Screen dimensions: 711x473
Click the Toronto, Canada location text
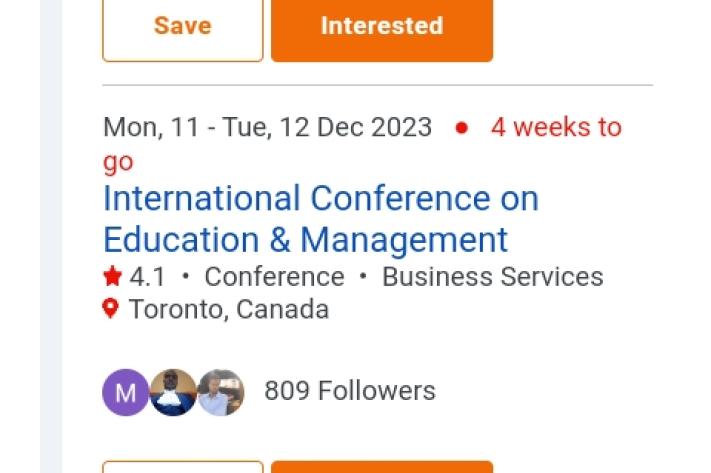pyautogui.click(x=229, y=309)
